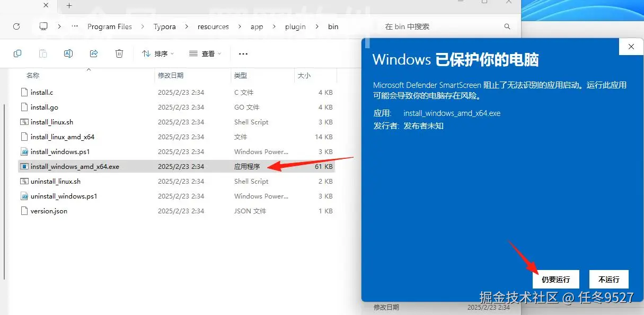Select file install_linux_amd_x64

click(177, 137)
